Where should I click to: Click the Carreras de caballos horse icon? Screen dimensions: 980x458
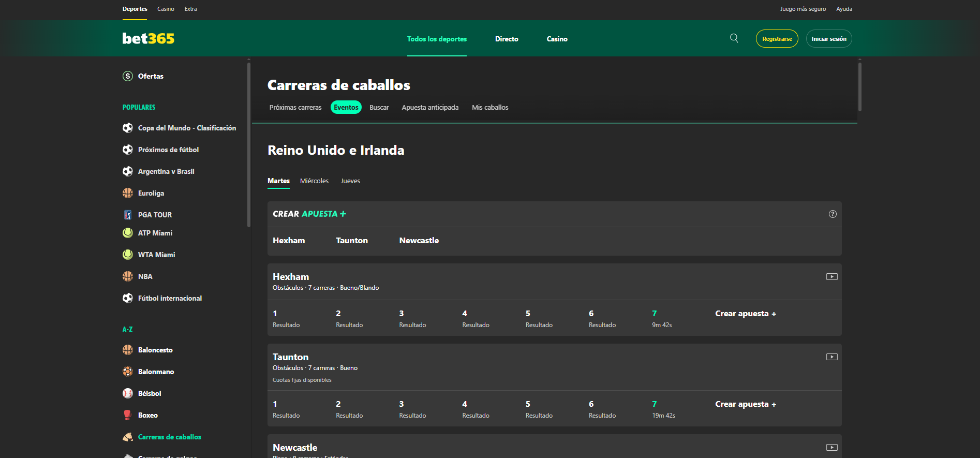tap(128, 437)
